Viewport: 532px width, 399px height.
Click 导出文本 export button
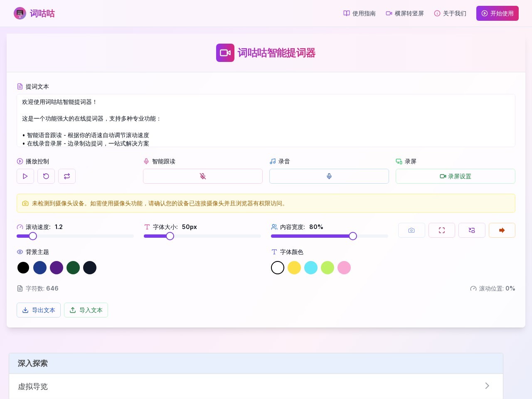click(39, 310)
